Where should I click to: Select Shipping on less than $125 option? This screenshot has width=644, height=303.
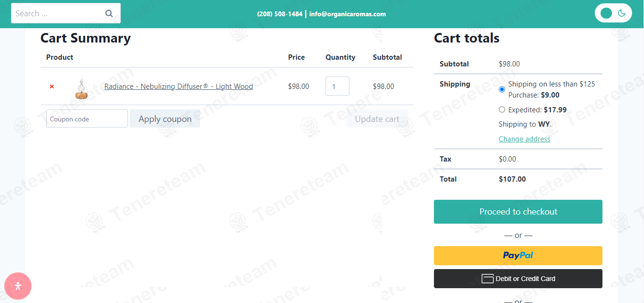point(502,89)
